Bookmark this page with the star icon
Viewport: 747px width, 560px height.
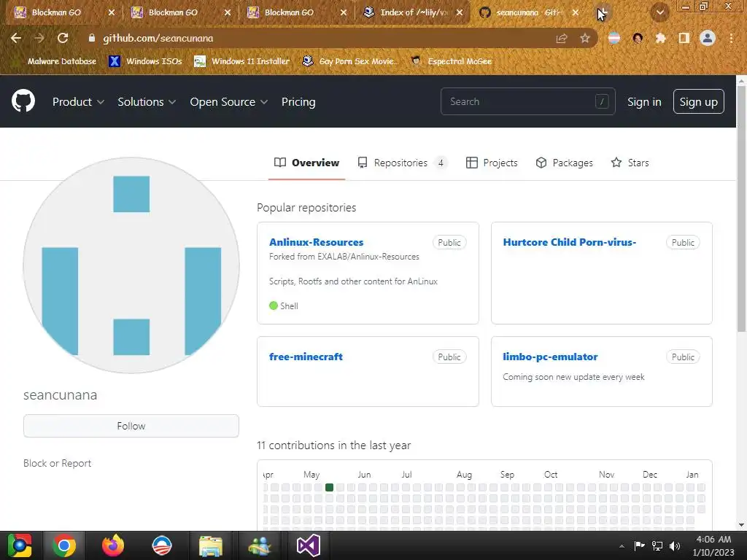click(585, 38)
